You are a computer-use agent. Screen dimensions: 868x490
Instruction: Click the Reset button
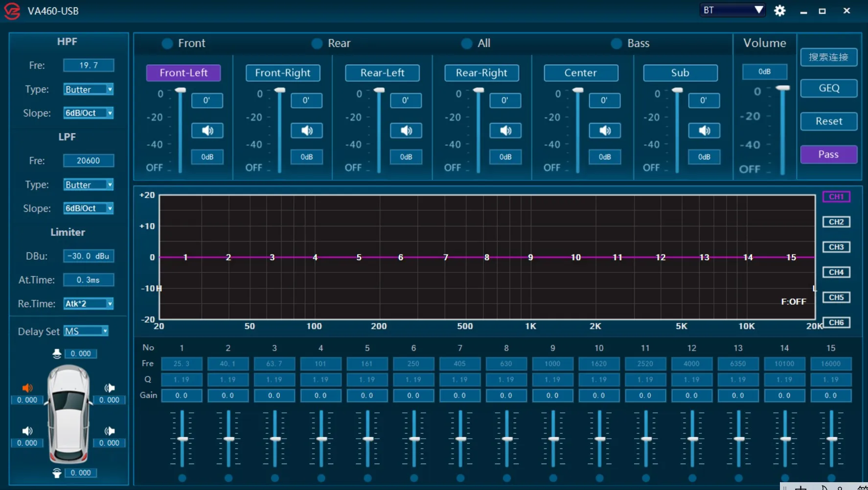pyautogui.click(x=828, y=121)
